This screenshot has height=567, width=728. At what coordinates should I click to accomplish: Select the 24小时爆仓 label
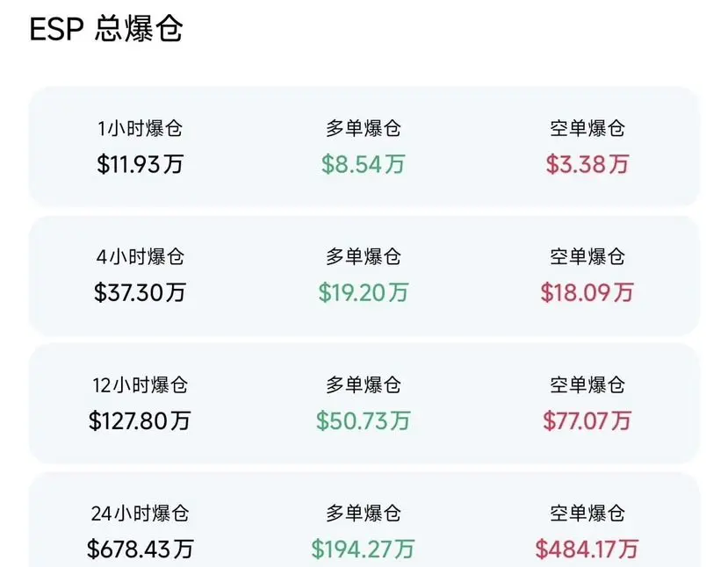(140, 513)
